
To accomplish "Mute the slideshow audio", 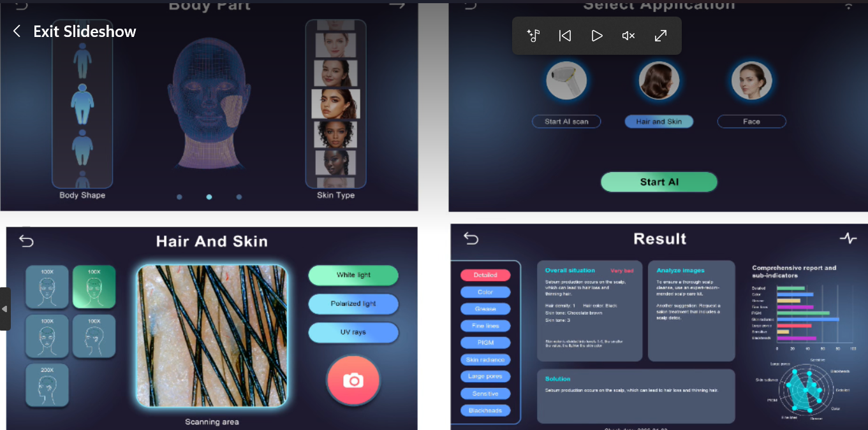I will (628, 36).
